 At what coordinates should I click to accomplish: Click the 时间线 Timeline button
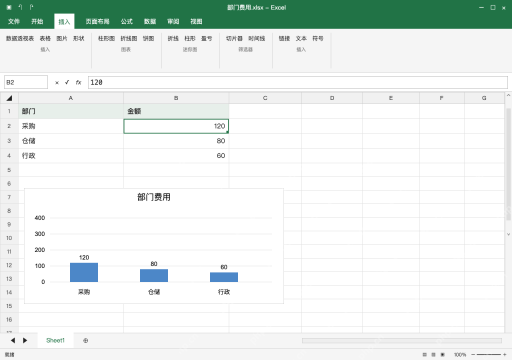coord(257,39)
